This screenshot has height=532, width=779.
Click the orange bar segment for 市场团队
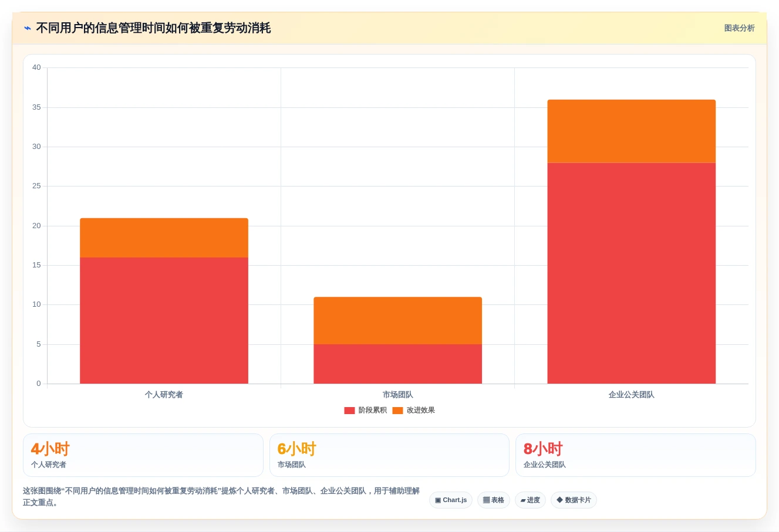(397, 321)
